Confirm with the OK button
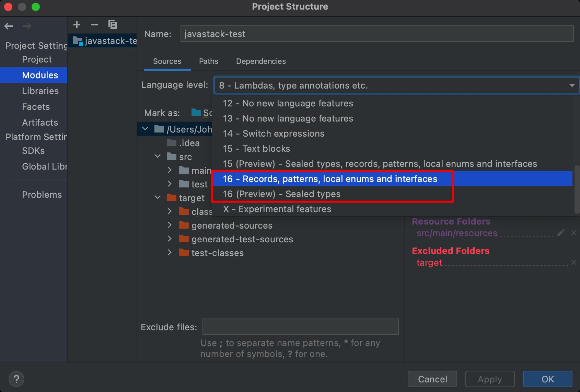 pos(547,379)
